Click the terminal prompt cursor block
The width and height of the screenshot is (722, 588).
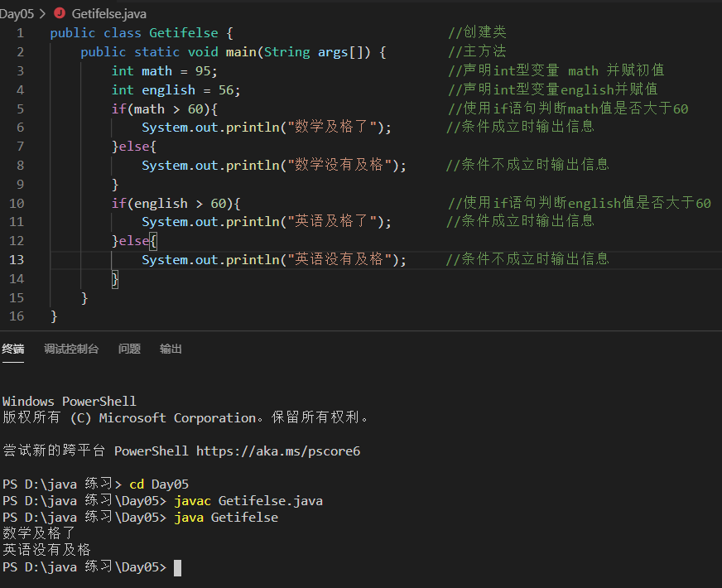pyautogui.click(x=178, y=568)
